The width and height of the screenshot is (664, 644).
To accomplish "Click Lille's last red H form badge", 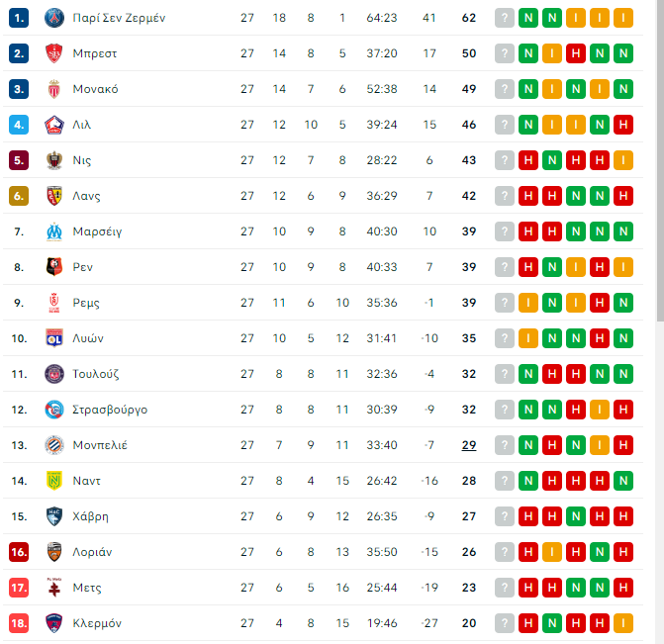I will (623, 125).
